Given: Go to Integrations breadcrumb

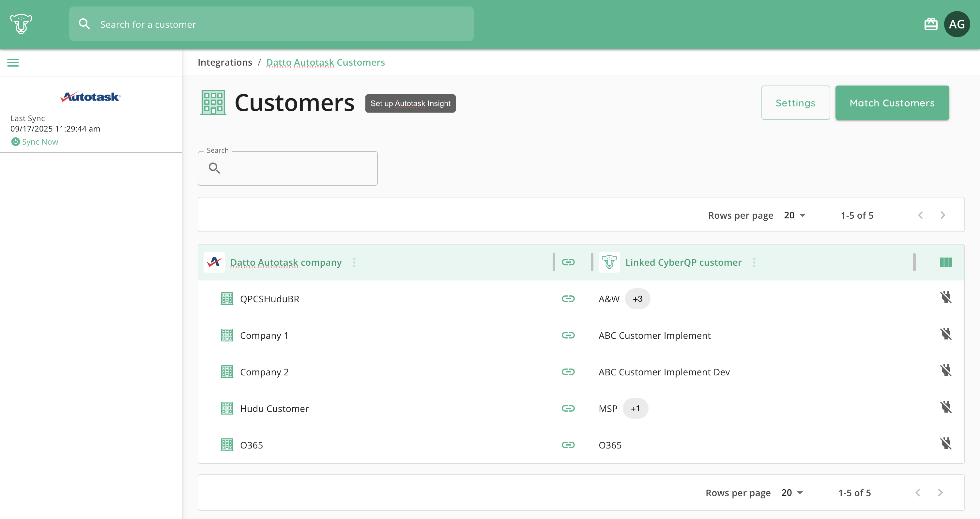Looking at the screenshot, I should point(225,62).
